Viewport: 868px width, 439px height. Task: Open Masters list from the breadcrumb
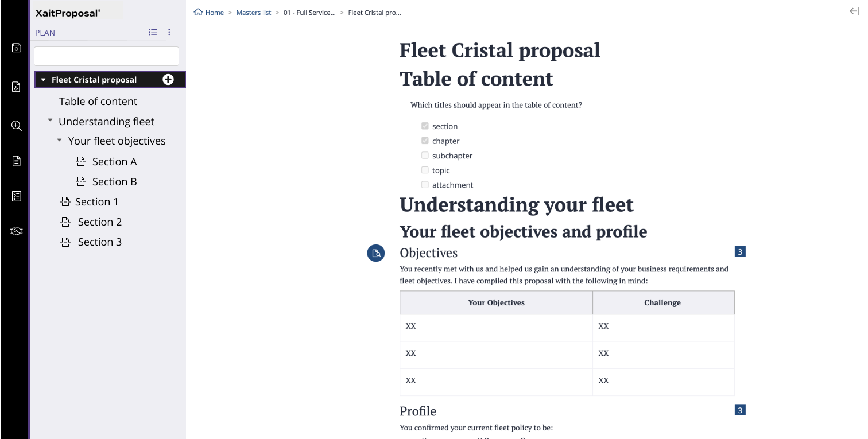(254, 12)
